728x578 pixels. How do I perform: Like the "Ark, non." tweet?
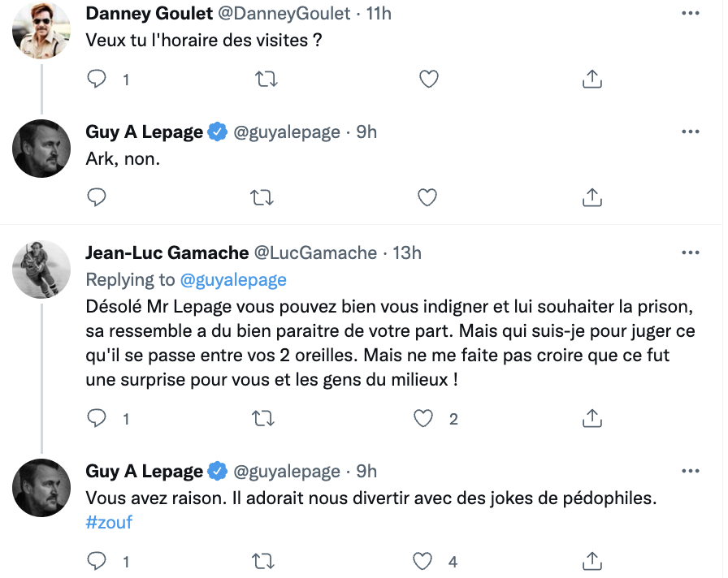coord(427,198)
